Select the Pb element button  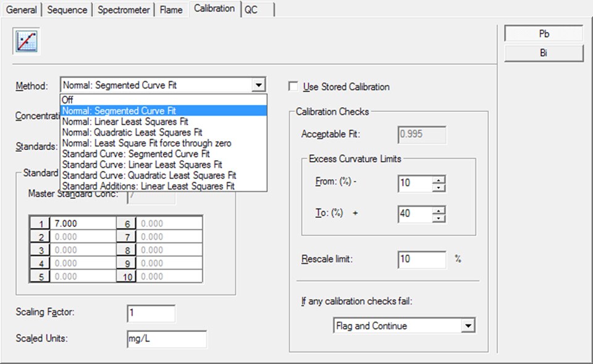[x=543, y=33]
